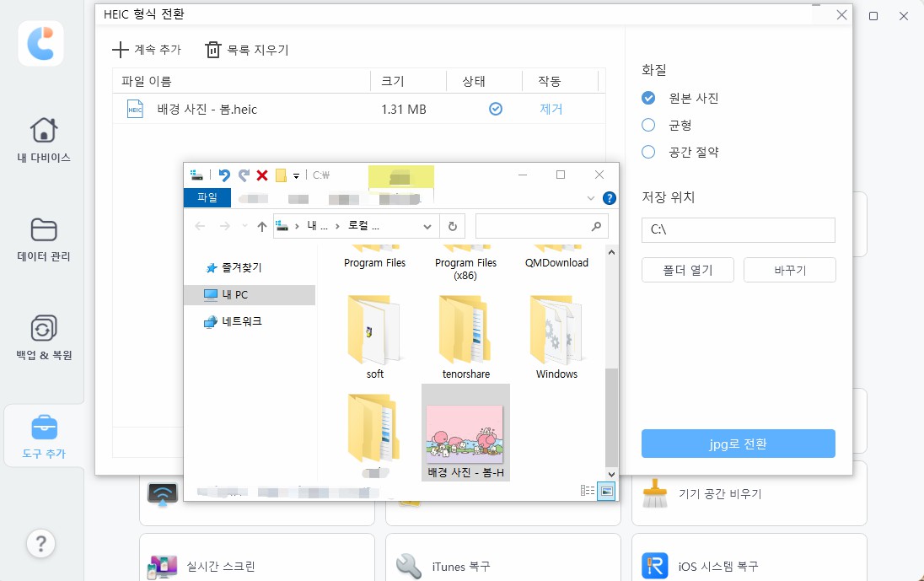The image size is (924, 581).
Task: Open 데이터 관리 panel in sidebar
Action: (x=41, y=239)
